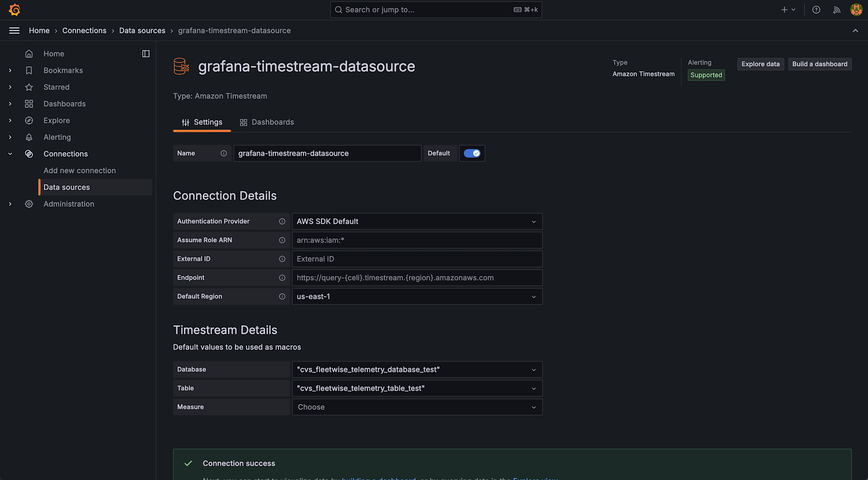Click the Connections sidebar icon

(x=28, y=153)
